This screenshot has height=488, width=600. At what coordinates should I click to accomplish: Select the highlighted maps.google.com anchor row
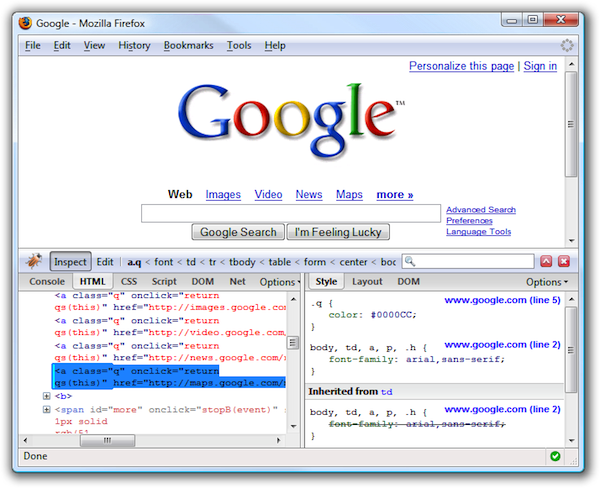click(x=169, y=377)
